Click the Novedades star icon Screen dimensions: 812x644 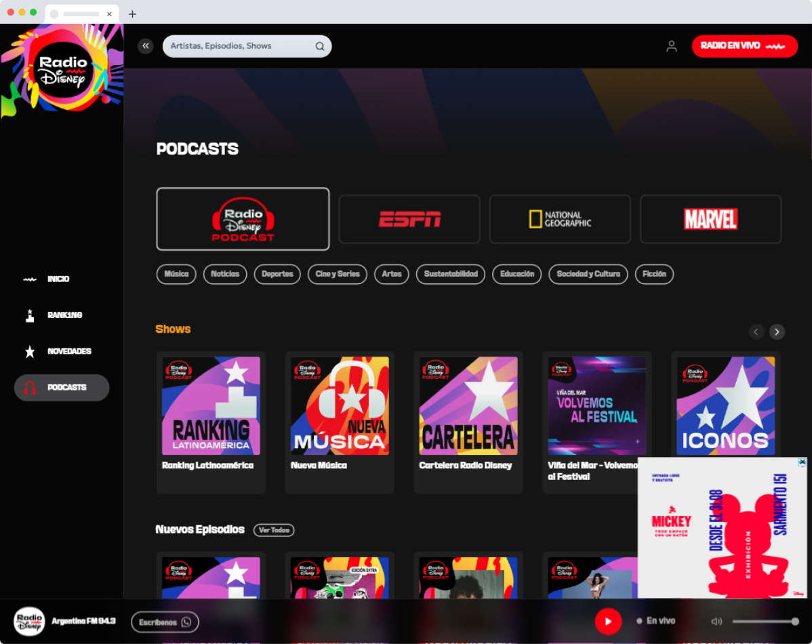click(x=30, y=351)
